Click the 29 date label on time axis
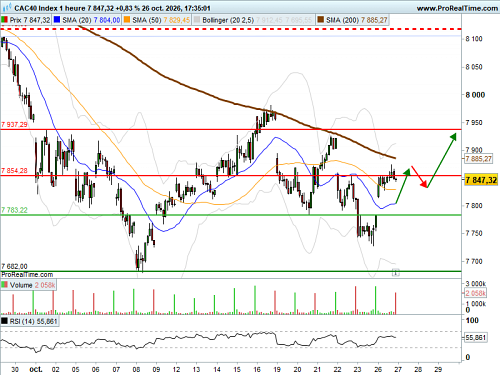Viewport: 500px width, 375px height. 438,369
